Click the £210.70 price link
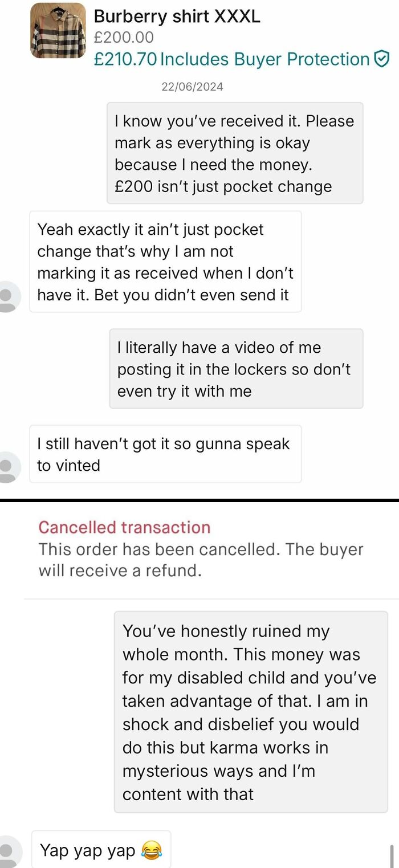 coord(126,59)
